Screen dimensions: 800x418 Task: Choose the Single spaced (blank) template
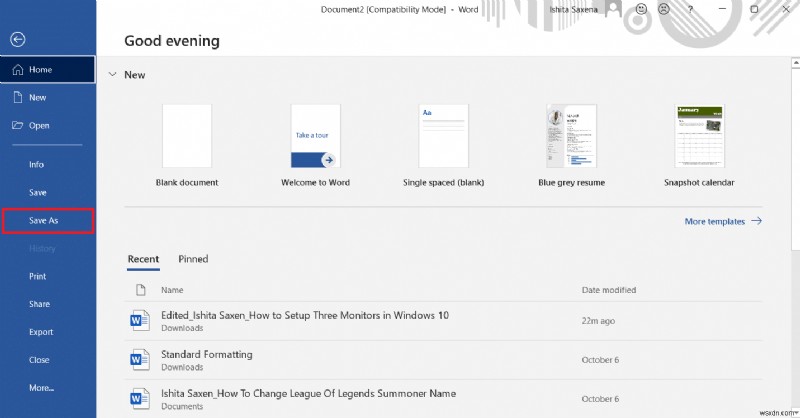click(443, 136)
